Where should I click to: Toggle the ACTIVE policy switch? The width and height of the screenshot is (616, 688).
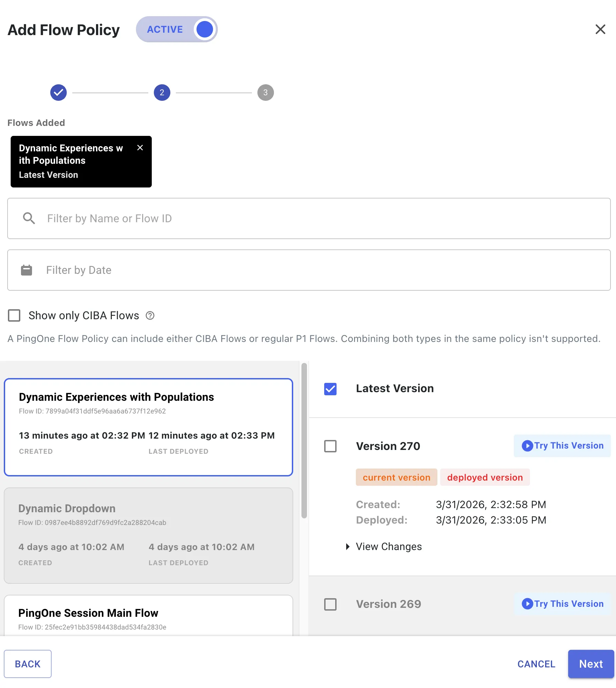pos(177,29)
